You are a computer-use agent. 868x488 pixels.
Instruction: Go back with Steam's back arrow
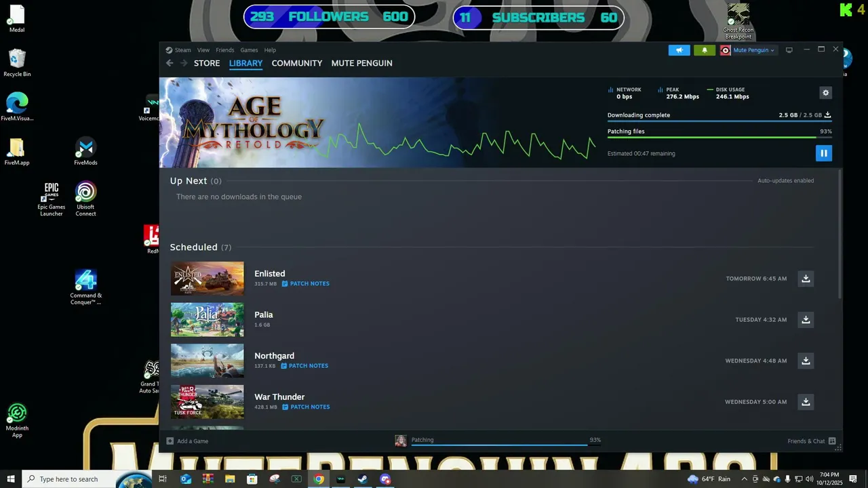(170, 63)
